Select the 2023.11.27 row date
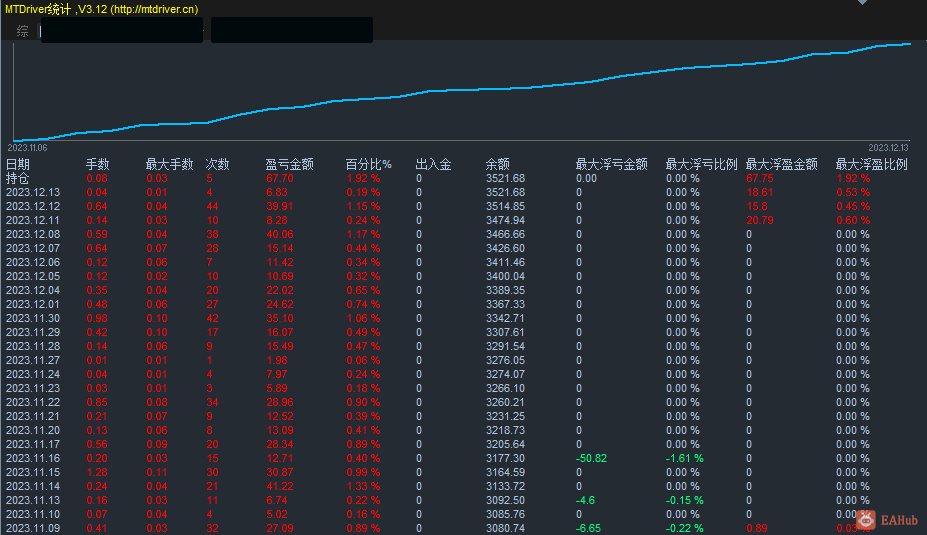This screenshot has width=927, height=535. click(x=33, y=360)
